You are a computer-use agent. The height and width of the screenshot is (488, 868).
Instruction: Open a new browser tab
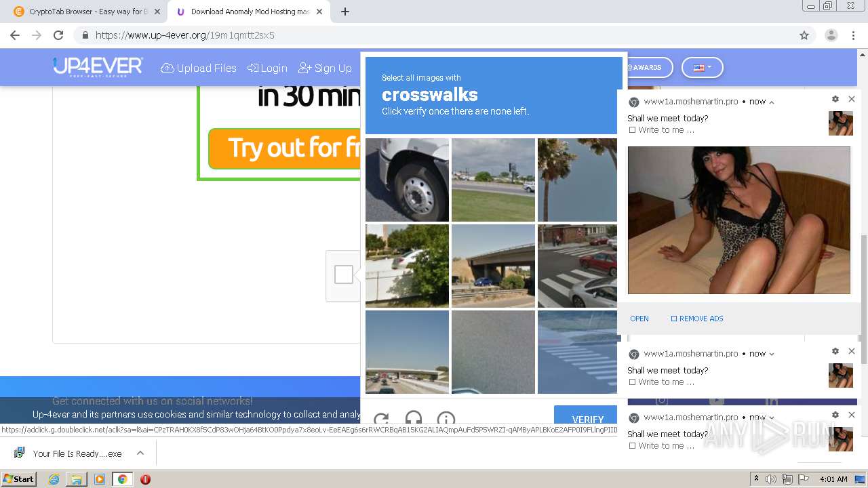(344, 12)
